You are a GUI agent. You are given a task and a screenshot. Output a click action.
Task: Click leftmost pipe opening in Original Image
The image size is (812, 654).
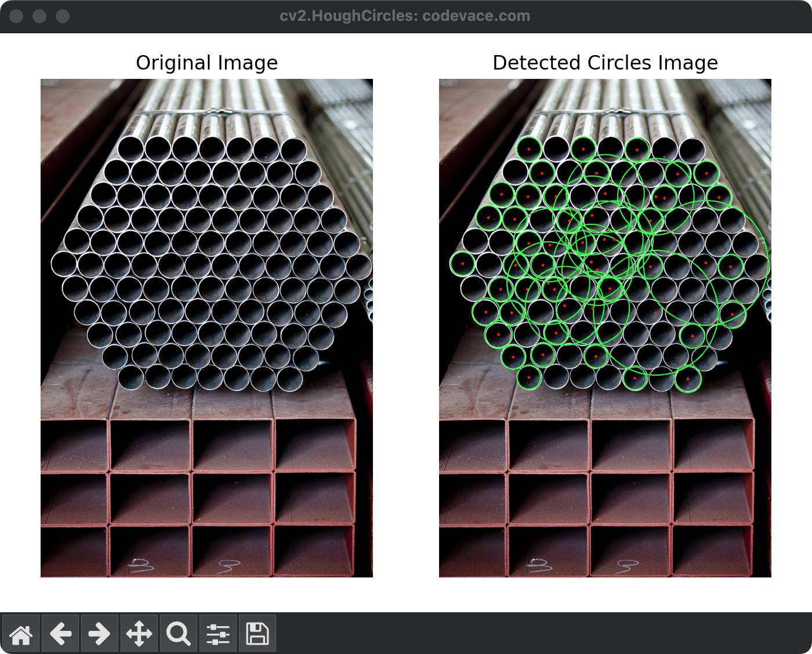pyautogui.click(x=64, y=264)
